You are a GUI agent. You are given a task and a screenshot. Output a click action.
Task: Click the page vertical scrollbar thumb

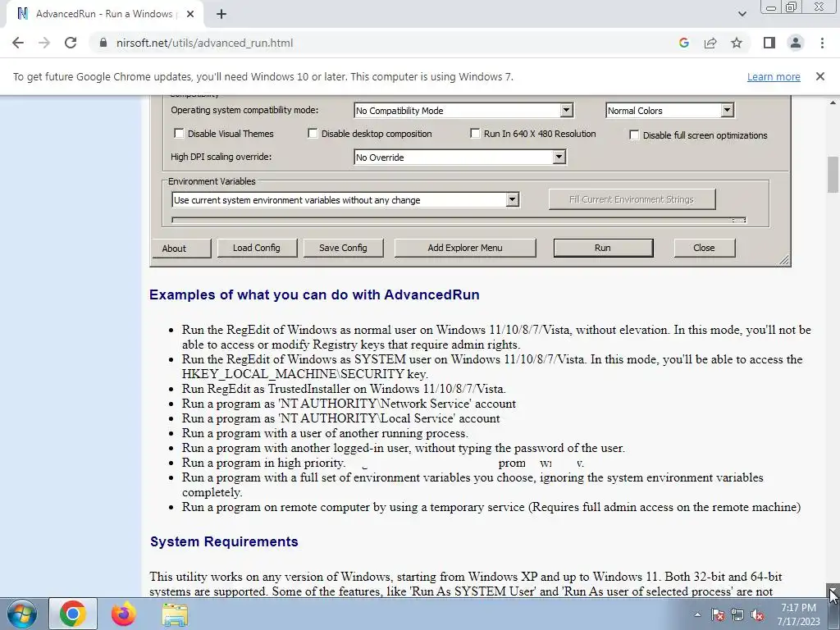pos(833,174)
